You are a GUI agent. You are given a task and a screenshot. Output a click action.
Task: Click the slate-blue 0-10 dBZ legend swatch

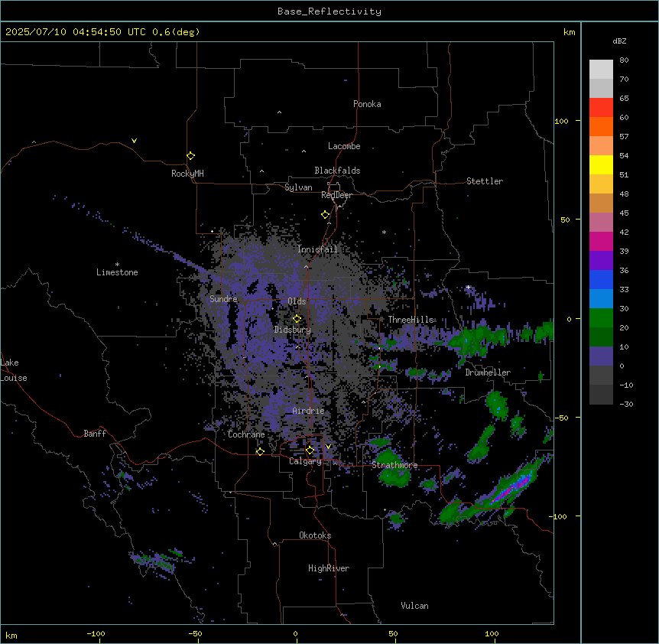coord(601,356)
